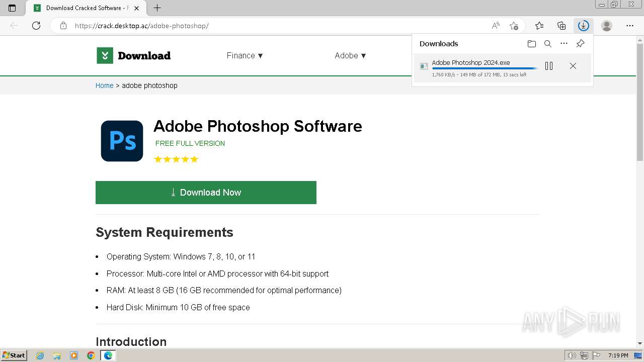Open Action Center flag tray icon

[596, 355]
